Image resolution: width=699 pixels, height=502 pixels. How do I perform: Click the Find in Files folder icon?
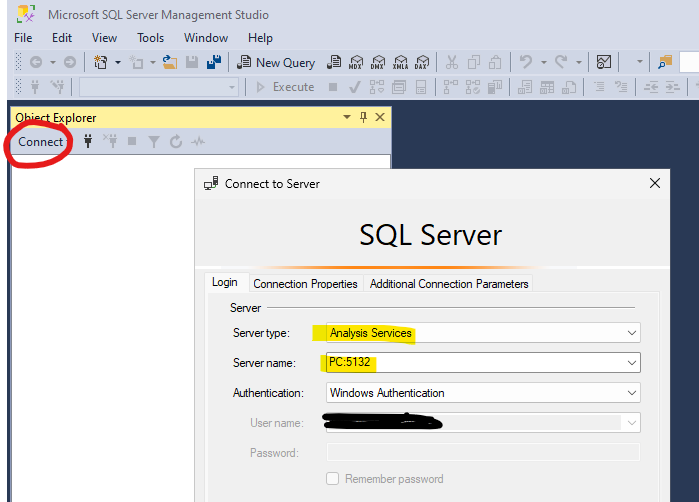tap(665, 62)
